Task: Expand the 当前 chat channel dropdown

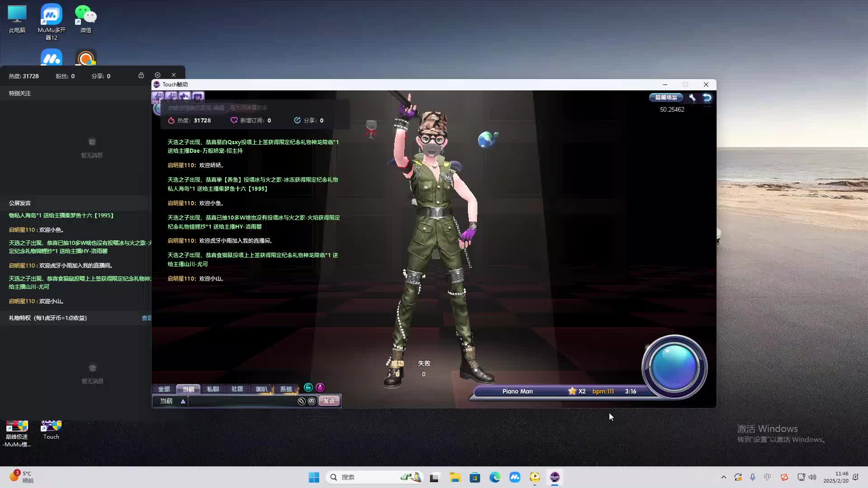Action: (183, 401)
